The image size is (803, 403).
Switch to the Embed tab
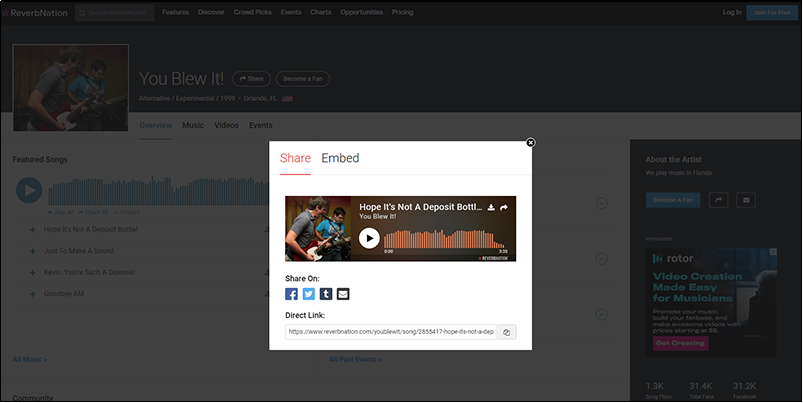click(x=340, y=158)
